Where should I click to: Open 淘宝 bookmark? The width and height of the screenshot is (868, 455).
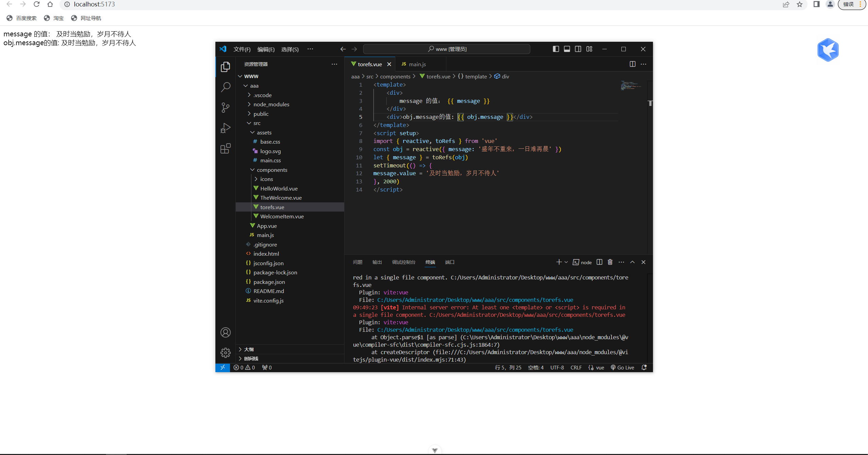click(x=54, y=18)
